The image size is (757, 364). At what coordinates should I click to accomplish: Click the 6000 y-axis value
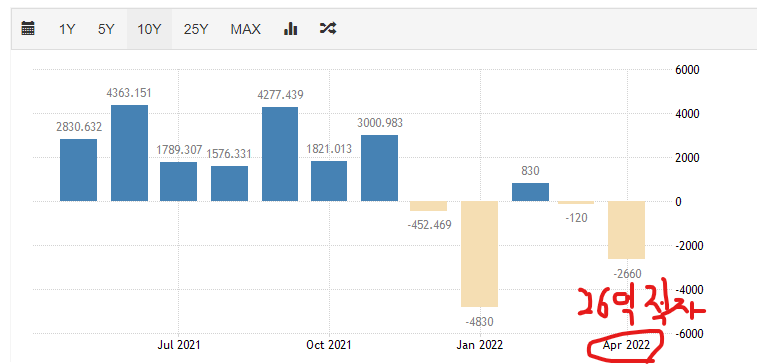[x=687, y=70]
